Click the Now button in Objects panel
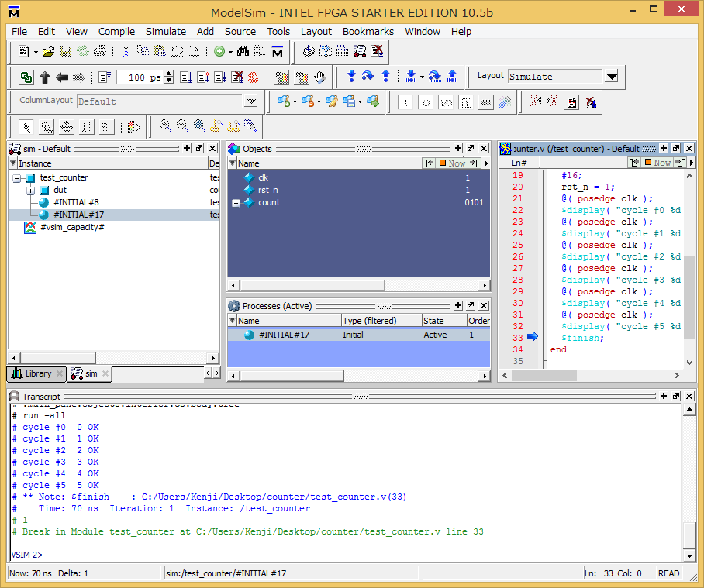704x588 pixels. coord(453,163)
